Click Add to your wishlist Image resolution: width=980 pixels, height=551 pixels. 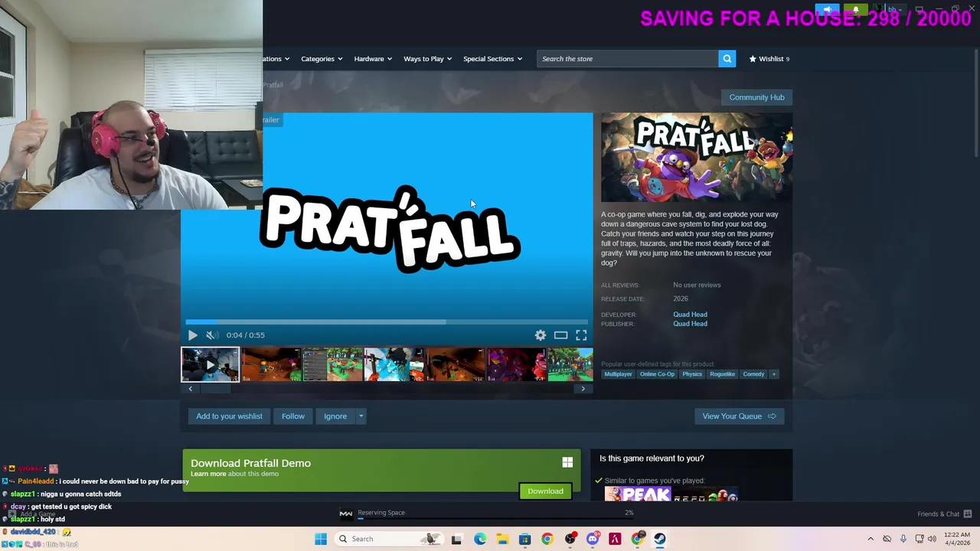pyautogui.click(x=229, y=416)
